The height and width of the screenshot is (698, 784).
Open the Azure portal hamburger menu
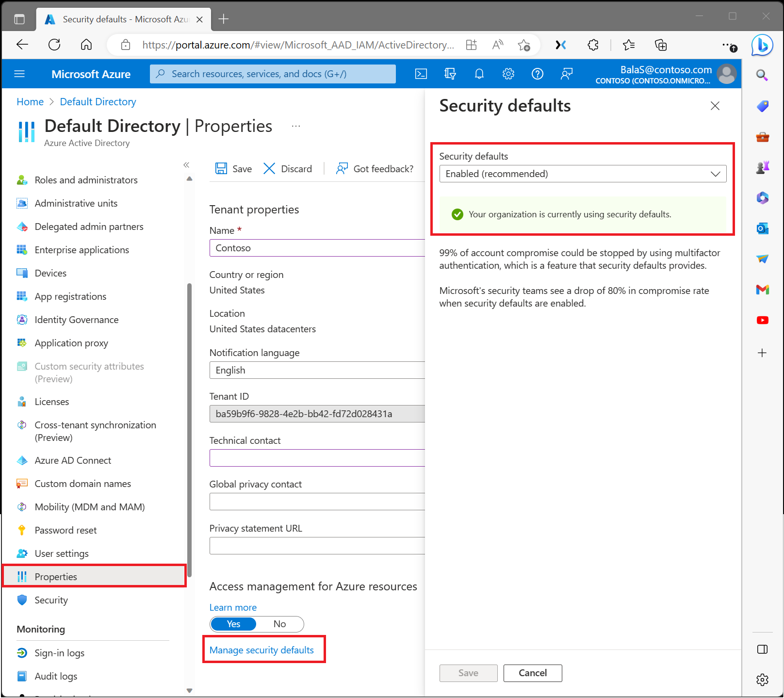19,74
